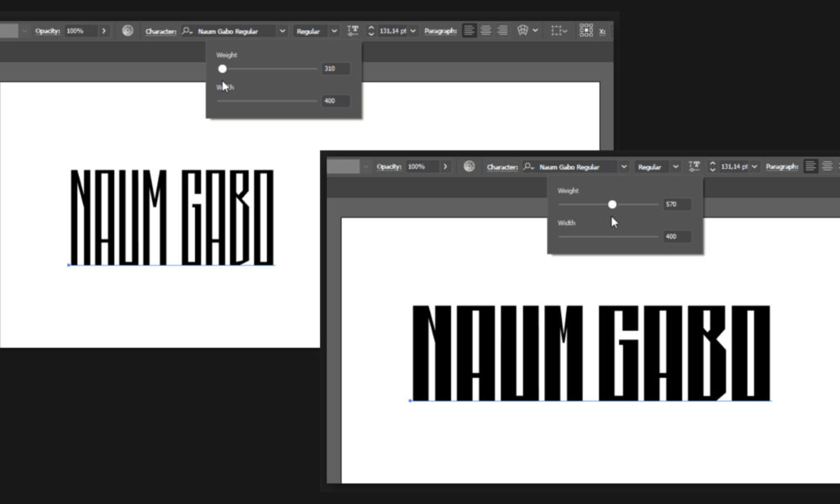Open the Paragraph panel link in the thin-text window
The height and width of the screenshot is (504, 840).
pyautogui.click(x=440, y=31)
